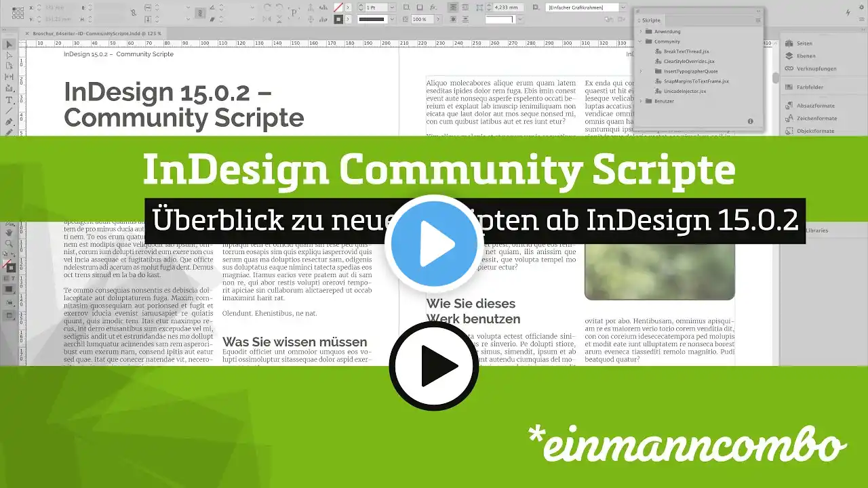The height and width of the screenshot is (488, 868).
Task: Select the Pen tool
Action: [9, 122]
